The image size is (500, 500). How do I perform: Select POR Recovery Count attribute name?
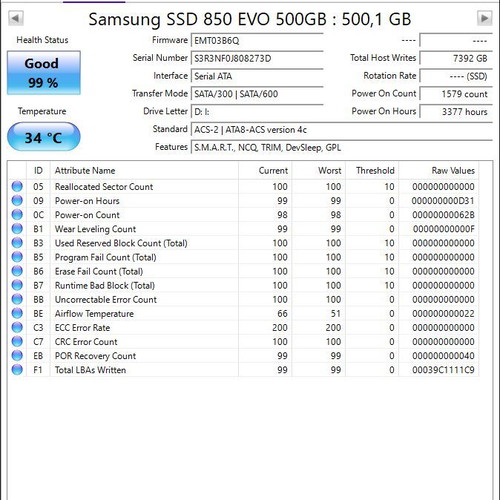pos(95,356)
